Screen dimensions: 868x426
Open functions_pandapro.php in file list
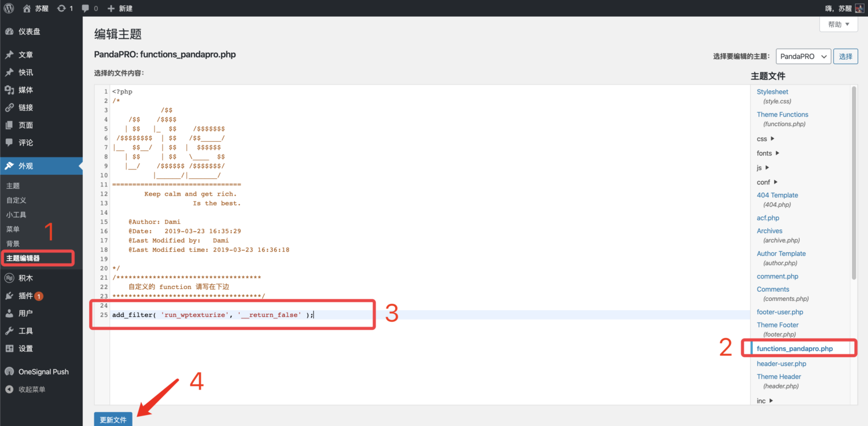point(795,349)
